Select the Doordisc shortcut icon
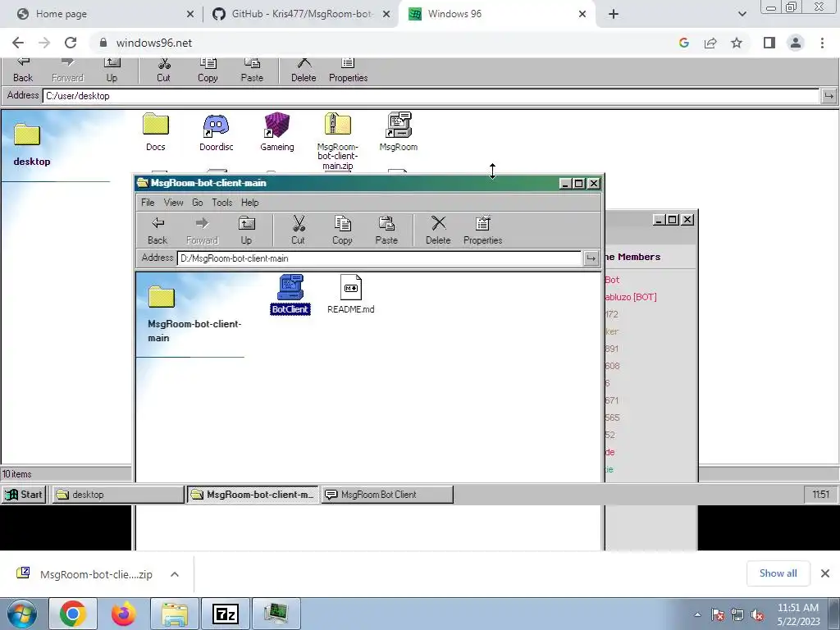 [x=217, y=132]
